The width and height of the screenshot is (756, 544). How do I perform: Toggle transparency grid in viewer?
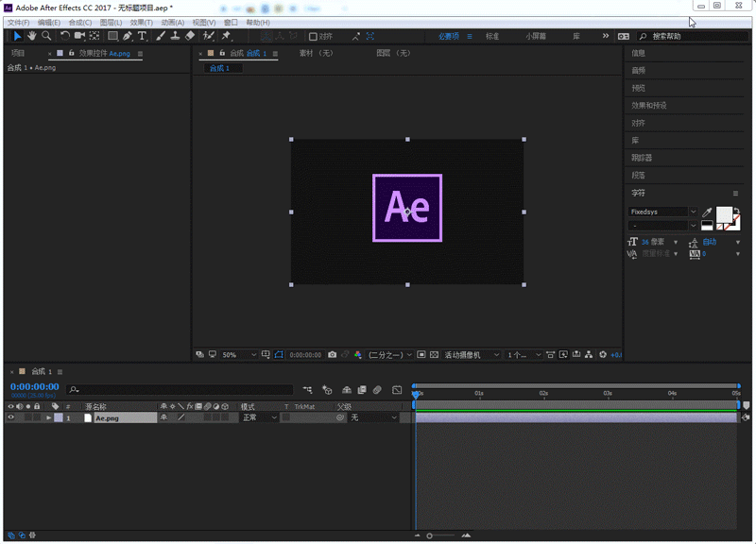pyautogui.click(x=433, y=355)
